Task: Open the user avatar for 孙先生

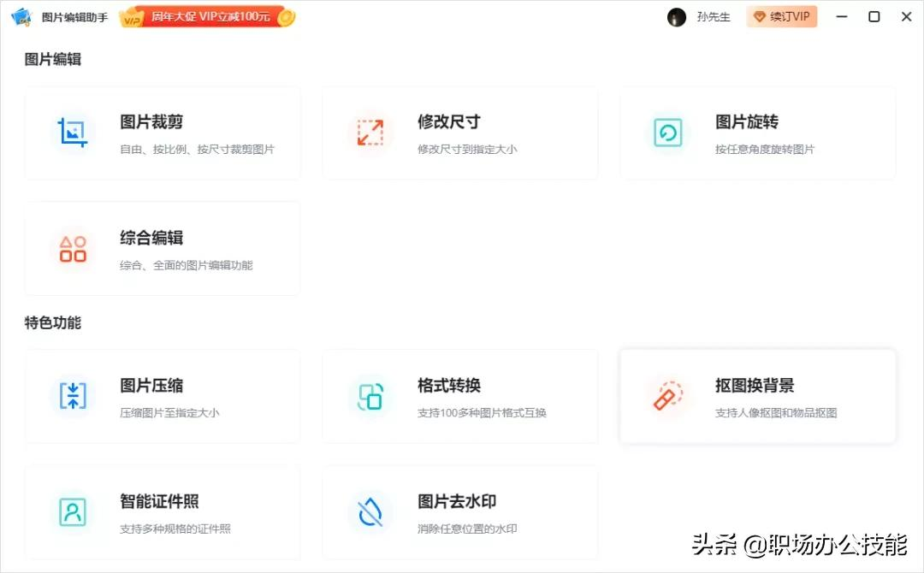Action: [x=677, y=17]
